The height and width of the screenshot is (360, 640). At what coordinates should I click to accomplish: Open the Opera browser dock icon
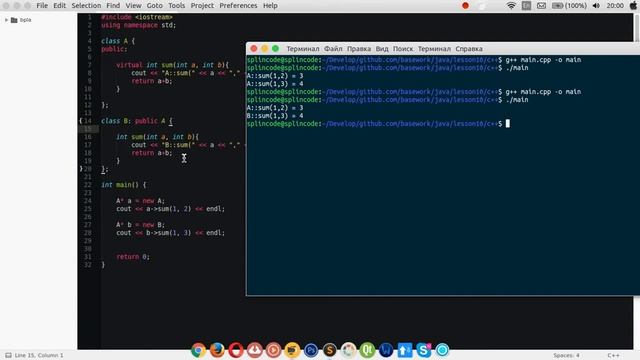click(x=236, y=350)
